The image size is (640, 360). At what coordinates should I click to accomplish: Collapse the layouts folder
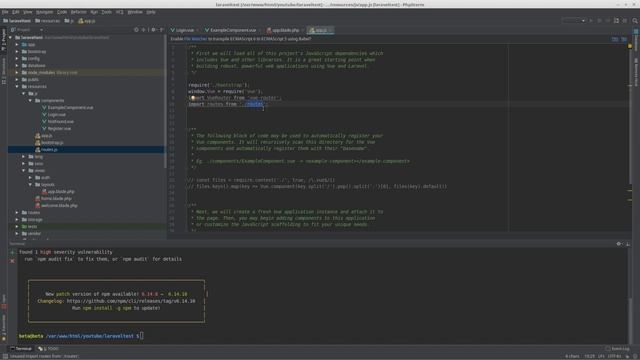coord(30,184)
